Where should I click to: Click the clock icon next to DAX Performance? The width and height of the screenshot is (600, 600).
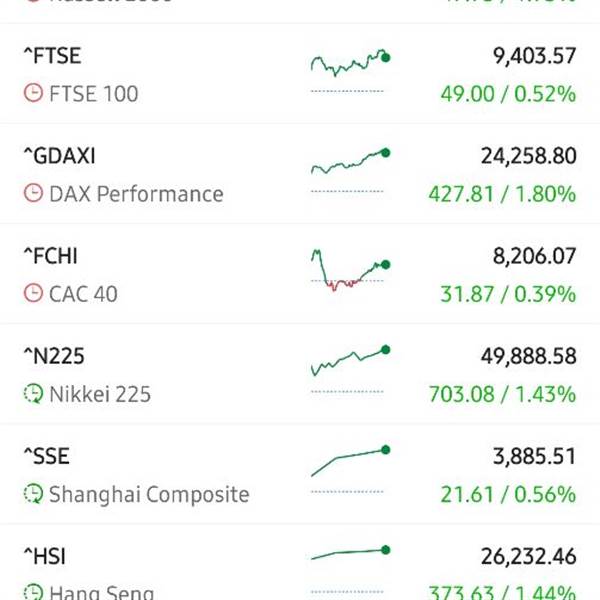[x=33, y=194]
